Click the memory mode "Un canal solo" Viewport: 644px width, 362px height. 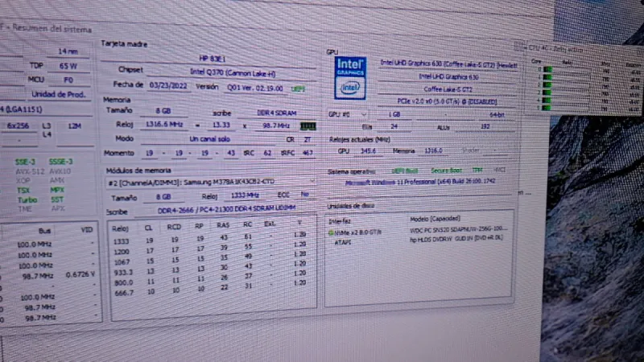point(209,139)
